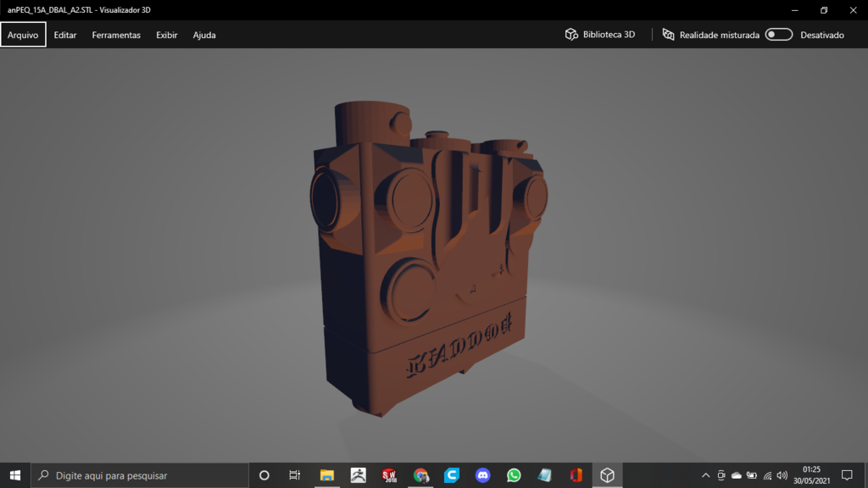Screen dimensions: 868x488
Task: Open File Explorer from the taskbar
Action: click(327, 475)
